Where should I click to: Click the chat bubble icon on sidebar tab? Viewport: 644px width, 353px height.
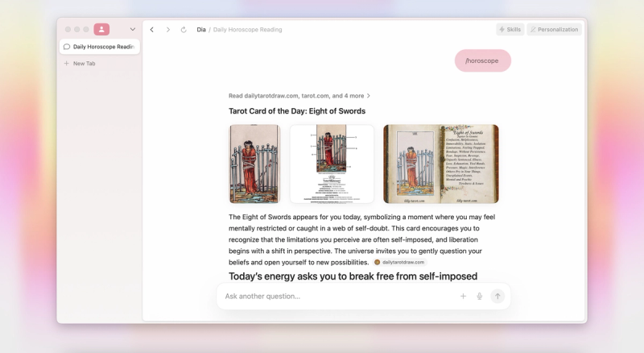(67, 47)
